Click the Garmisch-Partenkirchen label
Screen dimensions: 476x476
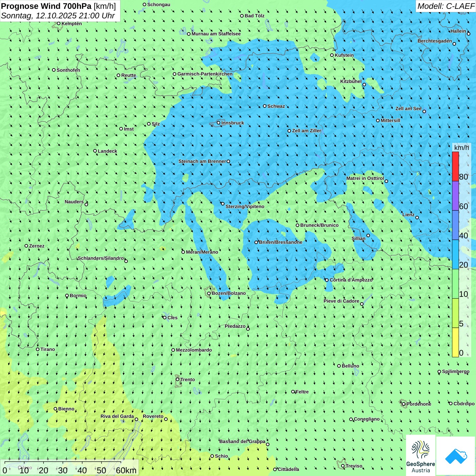(205, 74)
